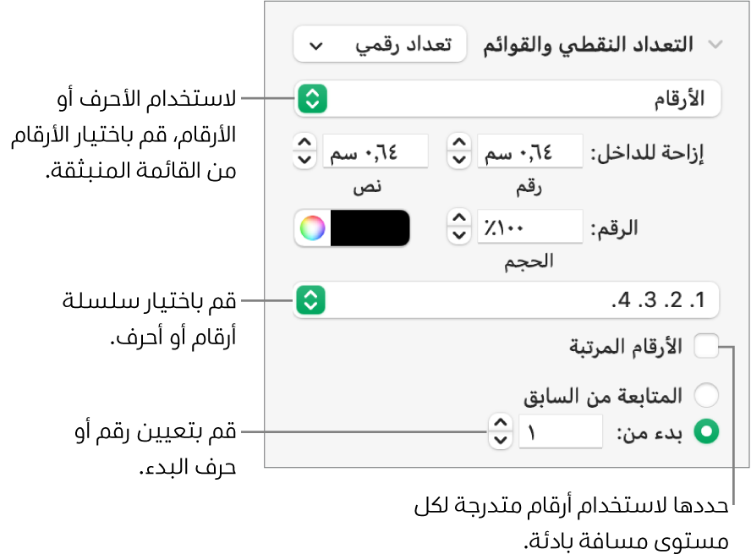Click green arrows on الأرقام popup
The image size is (751, 560).
click(x=311, y=101)
